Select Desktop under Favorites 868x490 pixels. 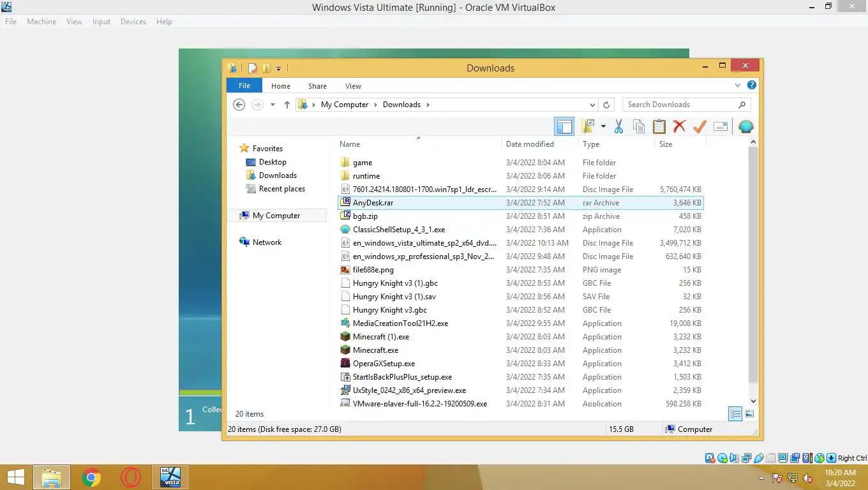pos(273,162)
